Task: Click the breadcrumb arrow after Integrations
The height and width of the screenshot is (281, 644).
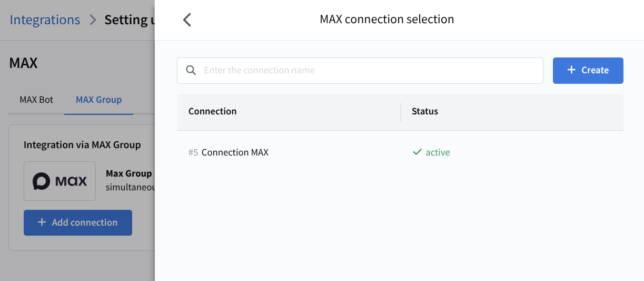Action: 93,20
